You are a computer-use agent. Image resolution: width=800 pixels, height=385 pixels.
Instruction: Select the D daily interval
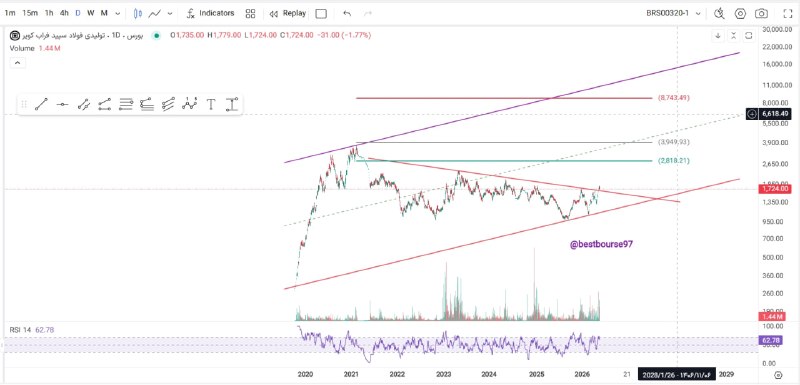tap(78, 13)
